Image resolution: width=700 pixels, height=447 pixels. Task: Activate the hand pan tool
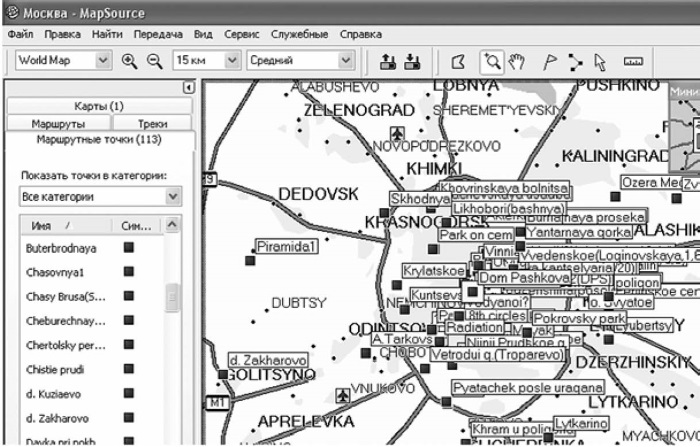pos(516,61)
